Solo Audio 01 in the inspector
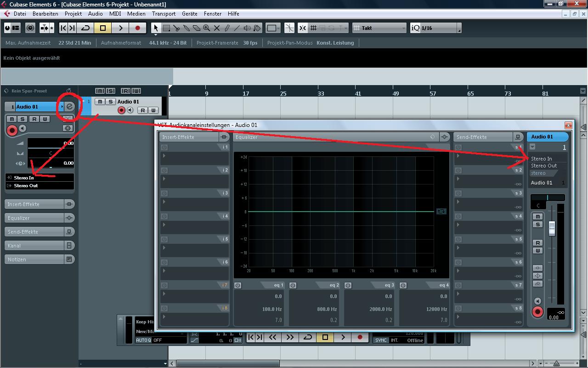This screenshot has height=368, width=588. [23, 119]
